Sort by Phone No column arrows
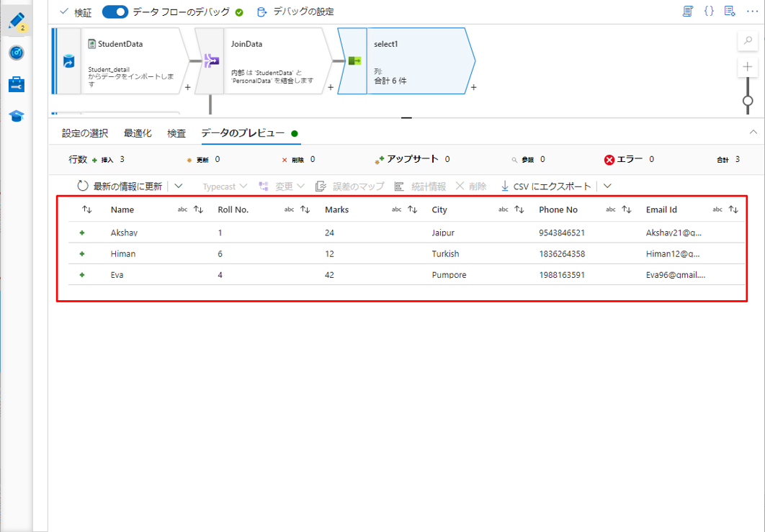 point(627,209)
